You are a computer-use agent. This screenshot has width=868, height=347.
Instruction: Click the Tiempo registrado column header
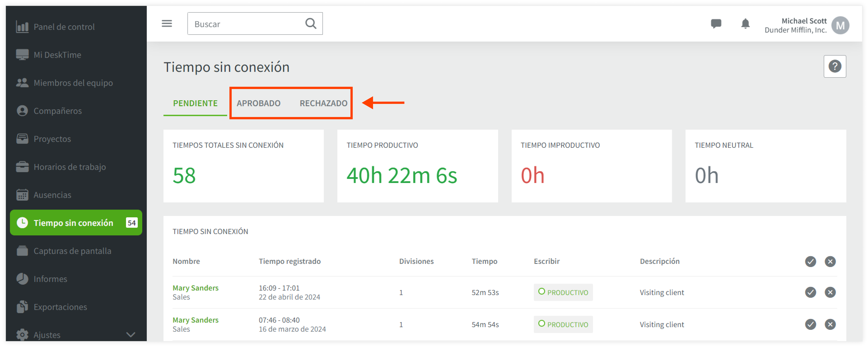click(289, 261)
